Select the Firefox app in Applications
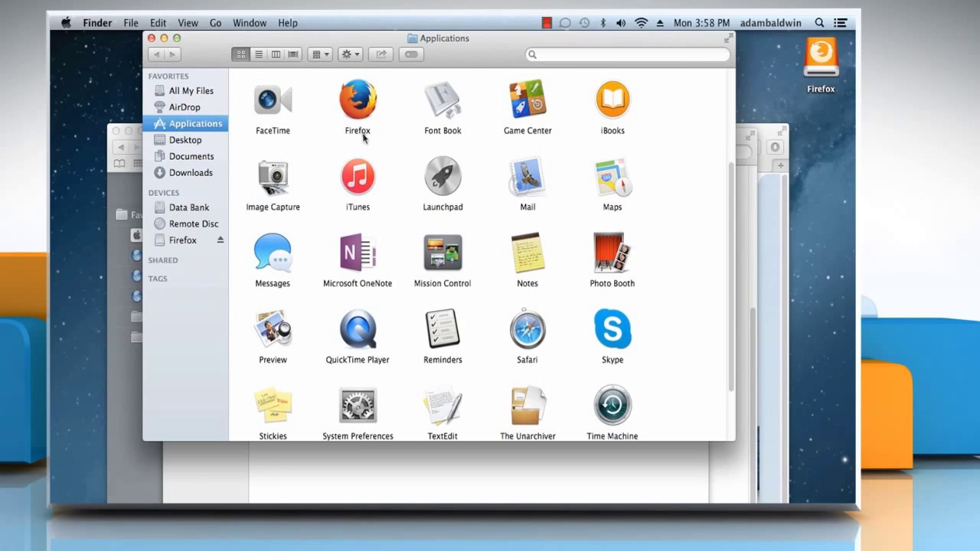This screenshot has height=551, width=980. click(x=358, y=100)
